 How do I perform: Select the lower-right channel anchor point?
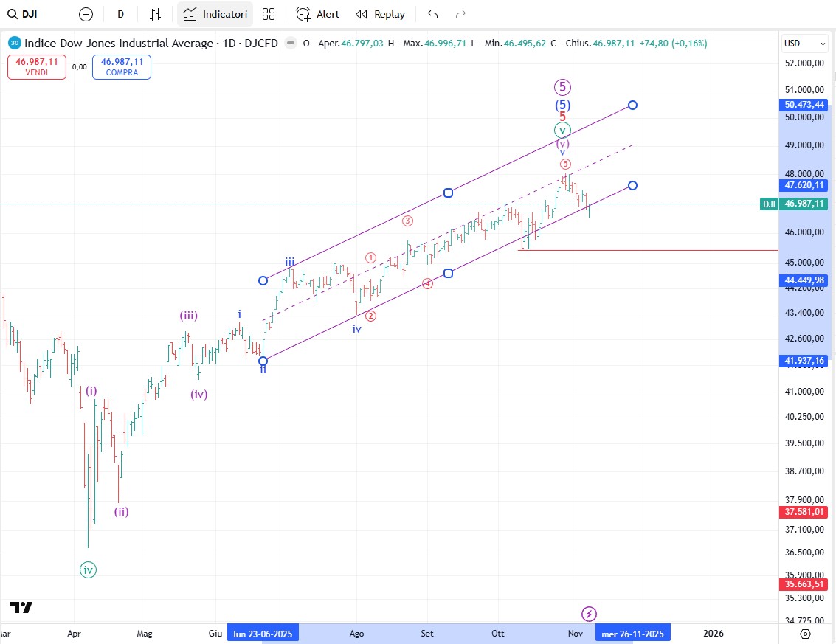point(632,185)
